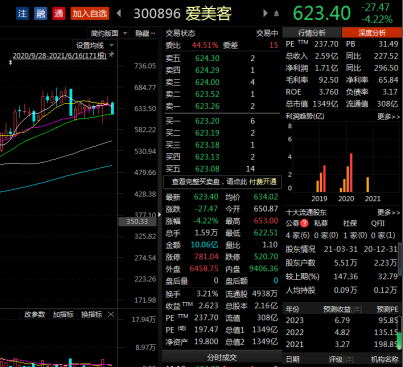Click the 买一 price 623.20

(x=207, y=121)
